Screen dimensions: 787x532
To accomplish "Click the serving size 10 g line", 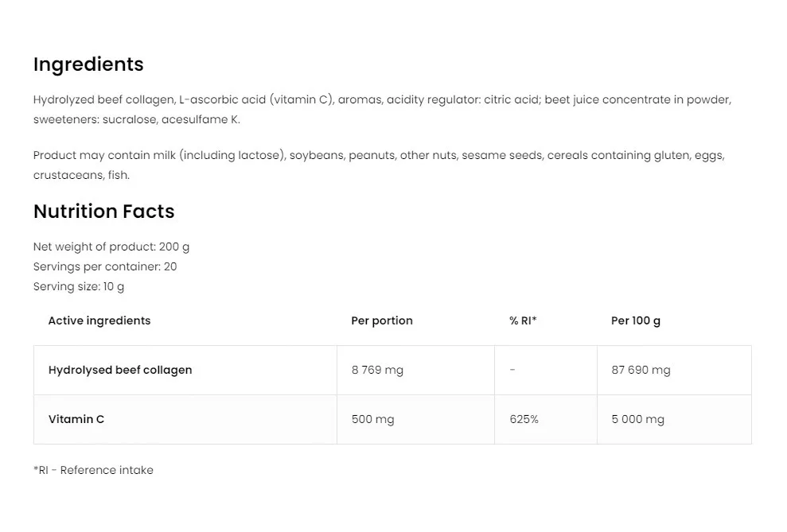I will (79, 286).
